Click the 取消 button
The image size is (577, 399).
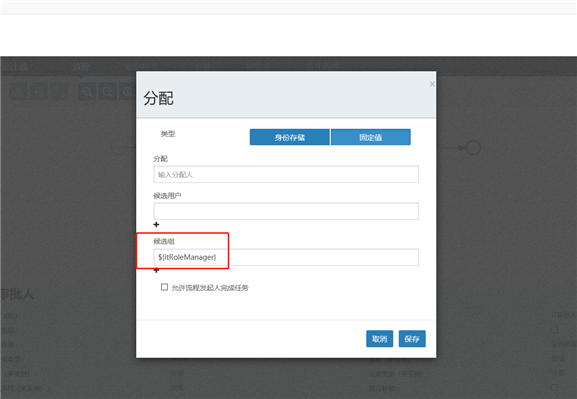click(x=379, y=339)
